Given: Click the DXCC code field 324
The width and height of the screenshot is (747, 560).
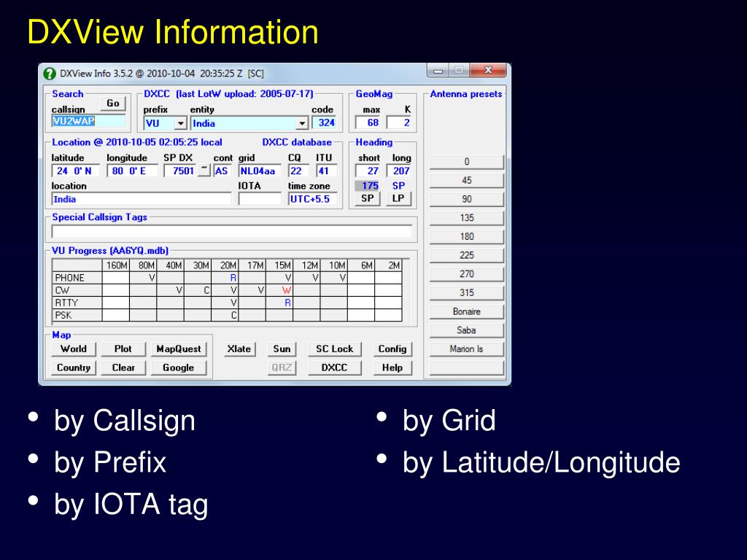Looking at the screenshot, I should click(x=325, y=122).
